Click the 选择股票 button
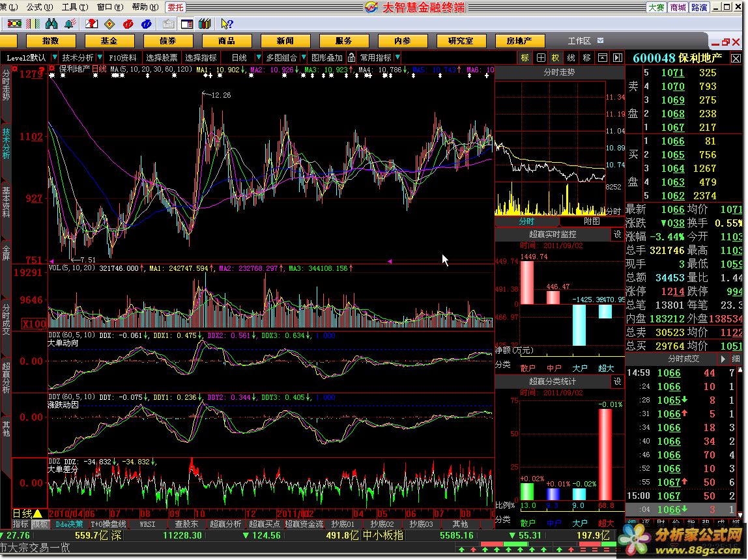748x560 pixels. click(162, 58)
